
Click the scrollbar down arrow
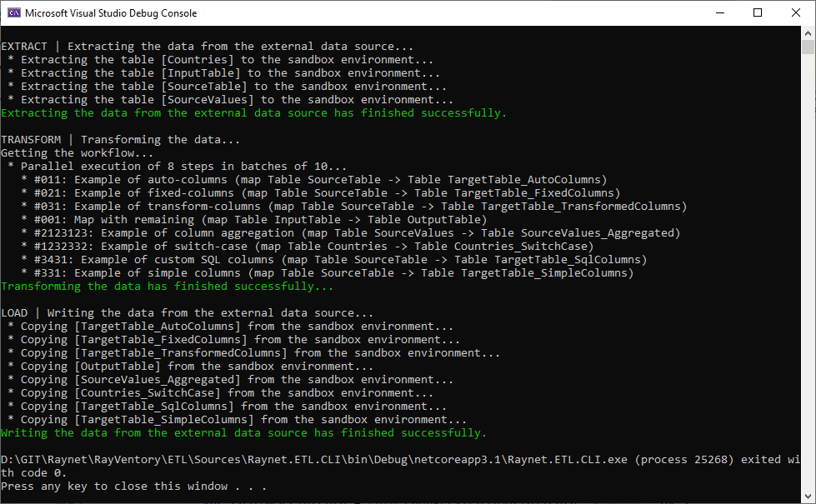[x=808, y=497]
